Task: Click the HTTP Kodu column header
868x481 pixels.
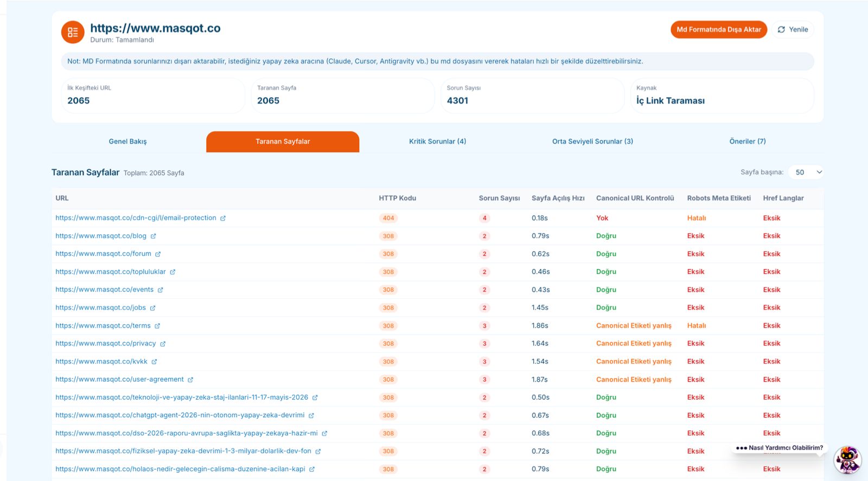Action: (x=398, y=198)
